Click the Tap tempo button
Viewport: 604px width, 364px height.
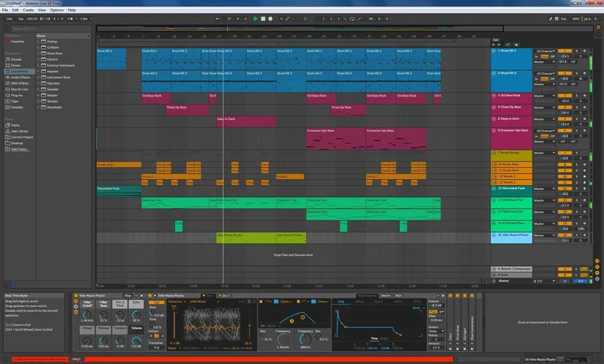(x=19, y=18)
